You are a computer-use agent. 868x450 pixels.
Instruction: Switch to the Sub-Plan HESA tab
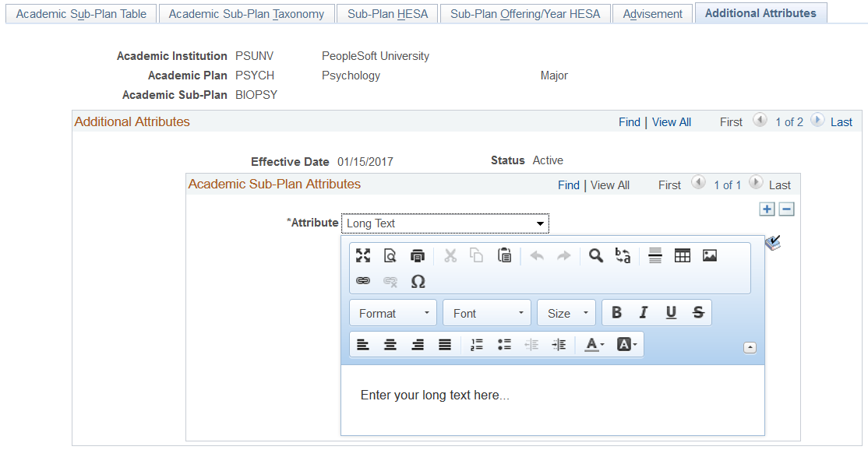coord(387,13)
